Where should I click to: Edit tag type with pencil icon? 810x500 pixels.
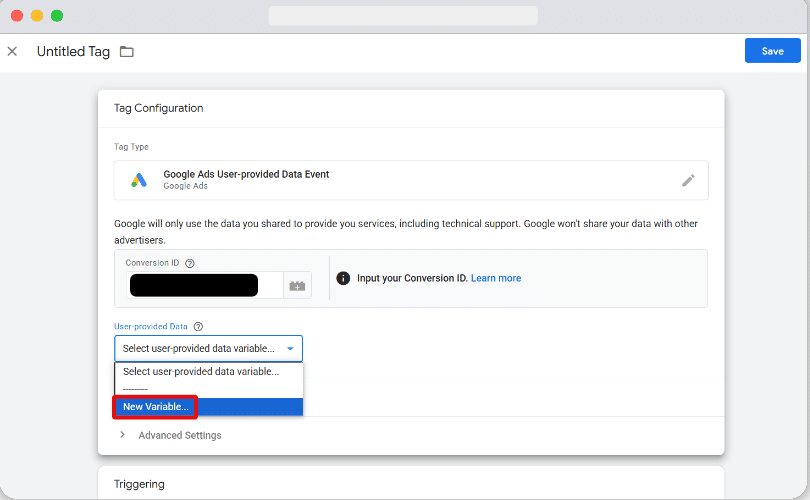pos(688,180)
